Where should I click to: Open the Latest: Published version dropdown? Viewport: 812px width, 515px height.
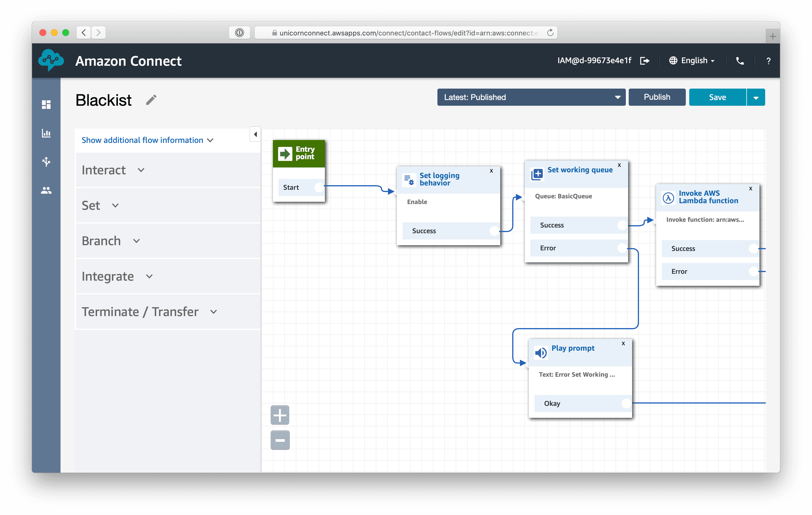tap(531, 97)
